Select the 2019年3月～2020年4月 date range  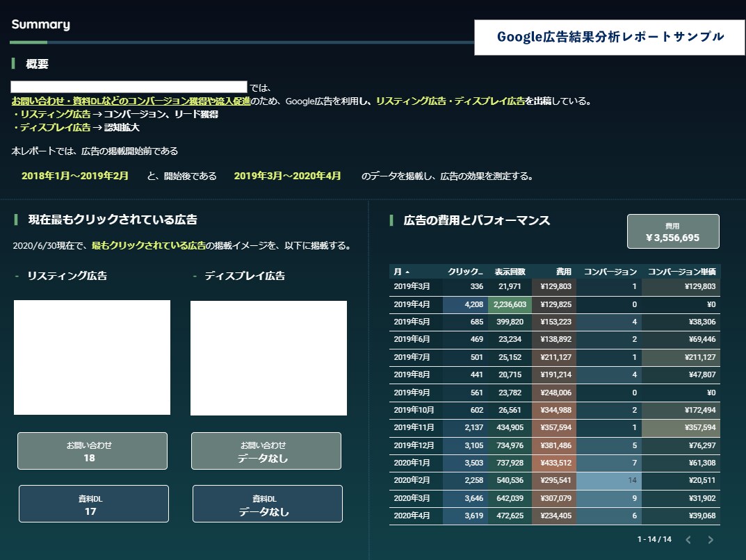click(x=287, y=176)
